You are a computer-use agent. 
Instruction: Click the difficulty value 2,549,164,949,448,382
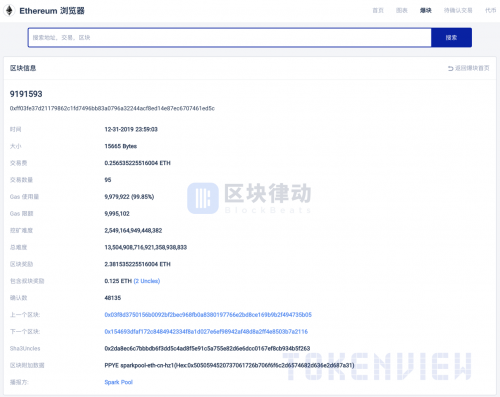(x=133, y=230)
